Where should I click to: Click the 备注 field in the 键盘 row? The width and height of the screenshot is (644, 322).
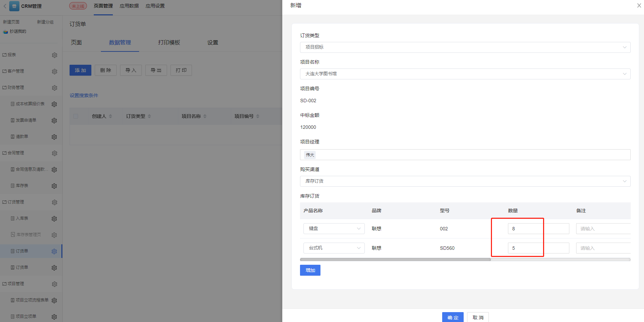603,229
